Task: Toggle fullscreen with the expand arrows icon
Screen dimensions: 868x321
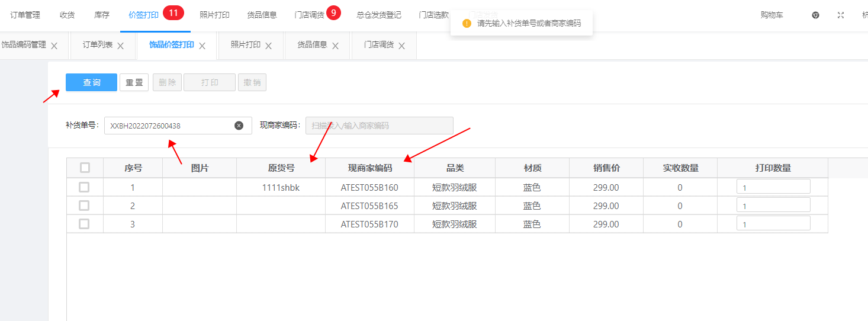Action: pyautogui.click(x=841, y=15)
